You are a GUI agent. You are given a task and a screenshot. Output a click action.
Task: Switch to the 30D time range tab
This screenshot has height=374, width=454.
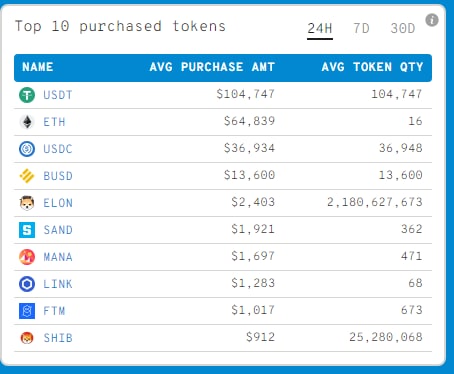[x=403, y=29]
